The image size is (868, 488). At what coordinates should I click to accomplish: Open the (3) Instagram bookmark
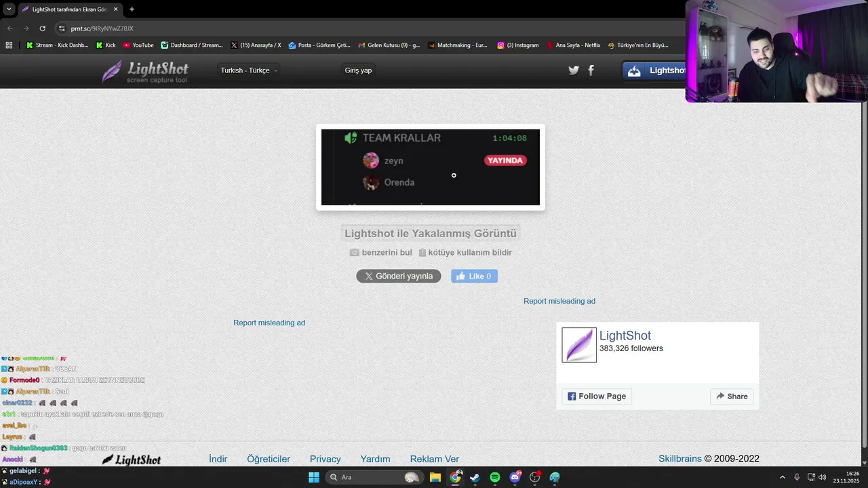518,45
